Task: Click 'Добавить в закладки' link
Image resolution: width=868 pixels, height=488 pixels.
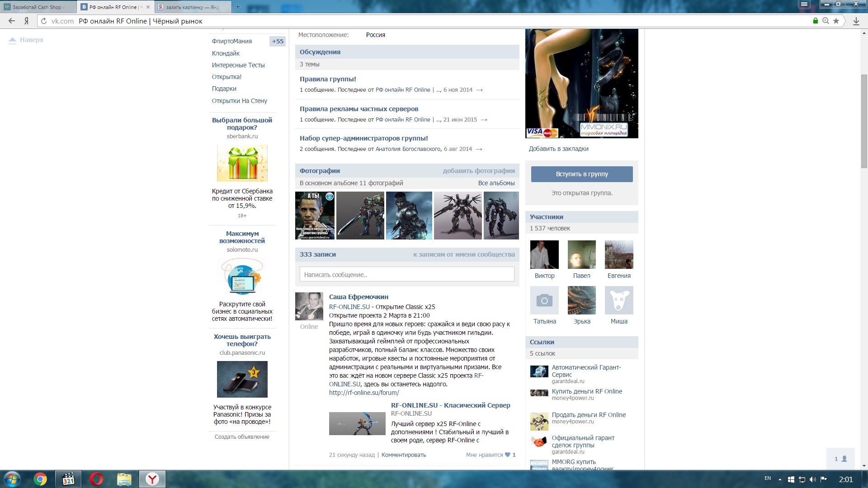Action: click(x=558, y=149)
